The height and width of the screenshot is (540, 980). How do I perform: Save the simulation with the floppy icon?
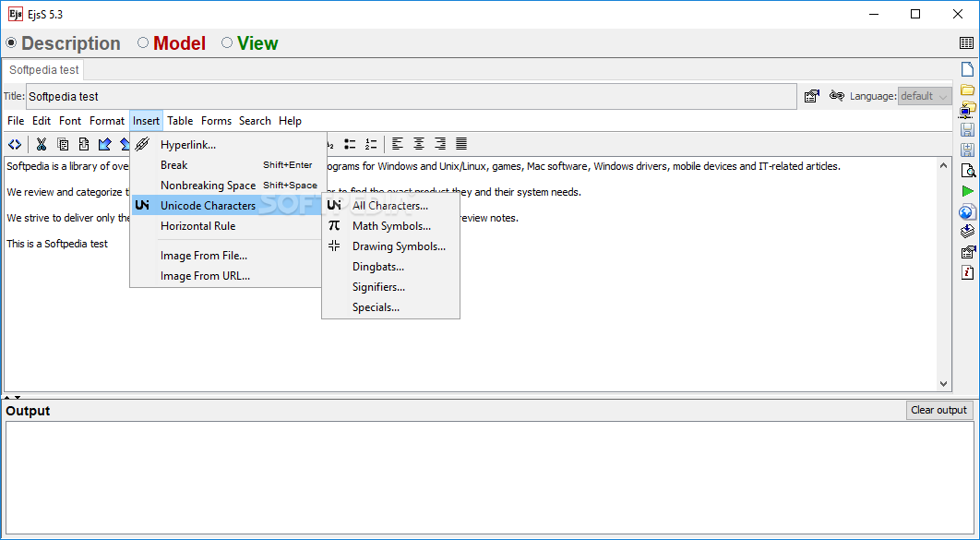[967, 130]
